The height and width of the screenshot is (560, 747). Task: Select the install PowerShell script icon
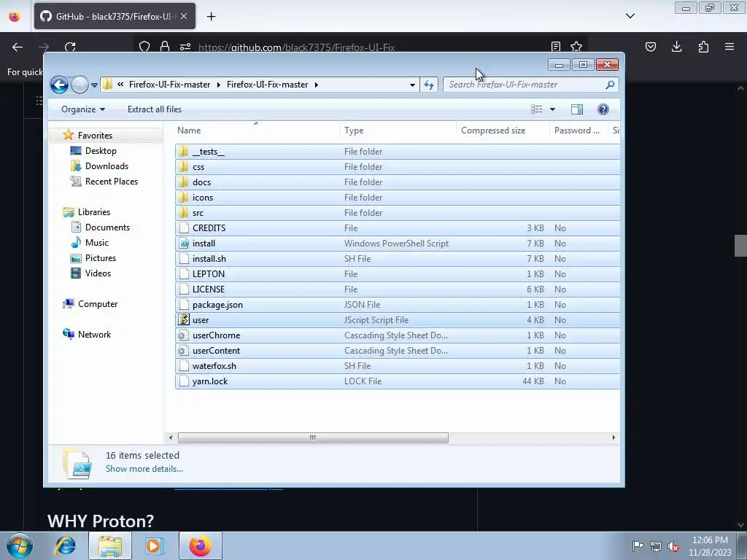click(183, 244)
